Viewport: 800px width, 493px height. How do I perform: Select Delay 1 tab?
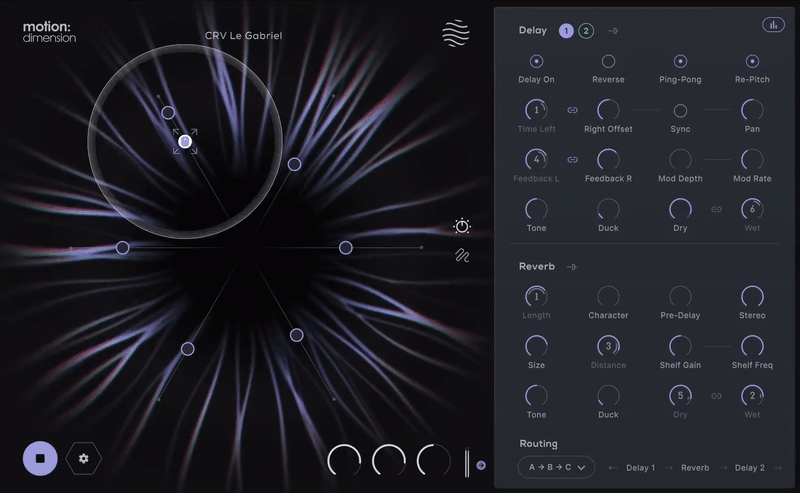pyautogui.click(x=566, y=31)
